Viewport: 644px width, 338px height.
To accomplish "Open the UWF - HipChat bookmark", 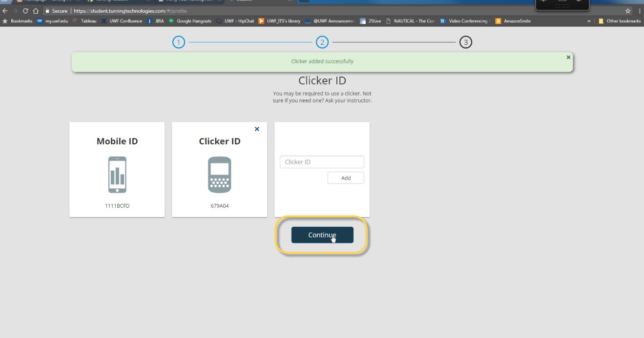I will tap(235, 21).
